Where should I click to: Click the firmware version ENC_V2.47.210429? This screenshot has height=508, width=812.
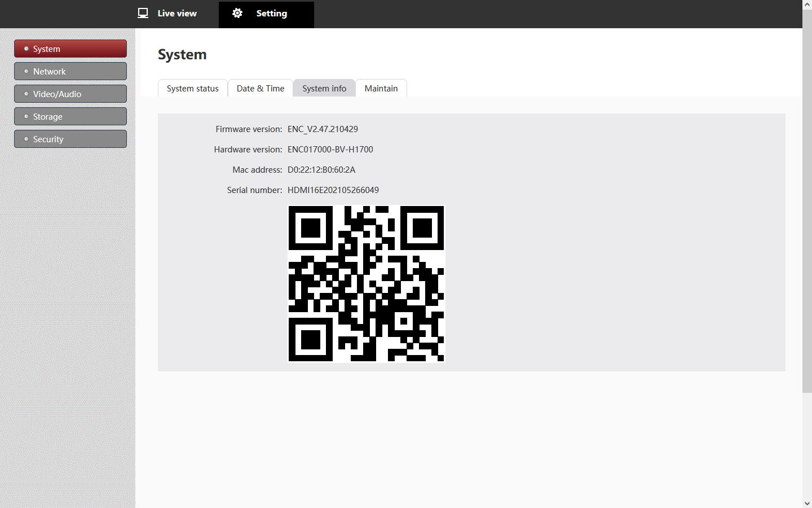point(323,129)
